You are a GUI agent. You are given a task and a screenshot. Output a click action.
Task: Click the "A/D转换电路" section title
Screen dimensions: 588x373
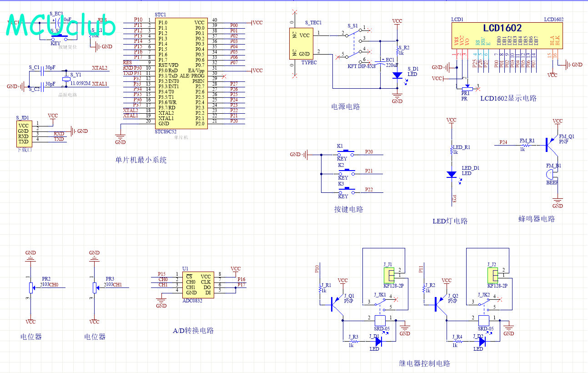coord(193,331)
